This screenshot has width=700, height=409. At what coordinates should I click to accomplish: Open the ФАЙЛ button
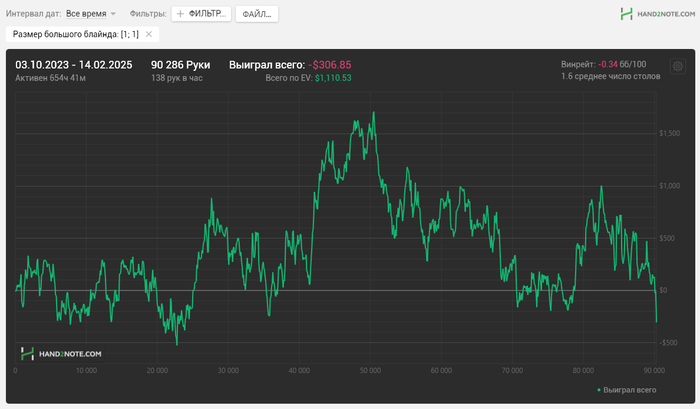(257, 14)
